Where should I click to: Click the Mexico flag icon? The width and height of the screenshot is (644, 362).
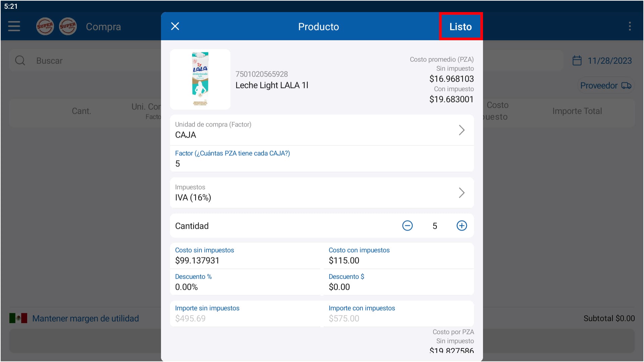click(18, 318)
